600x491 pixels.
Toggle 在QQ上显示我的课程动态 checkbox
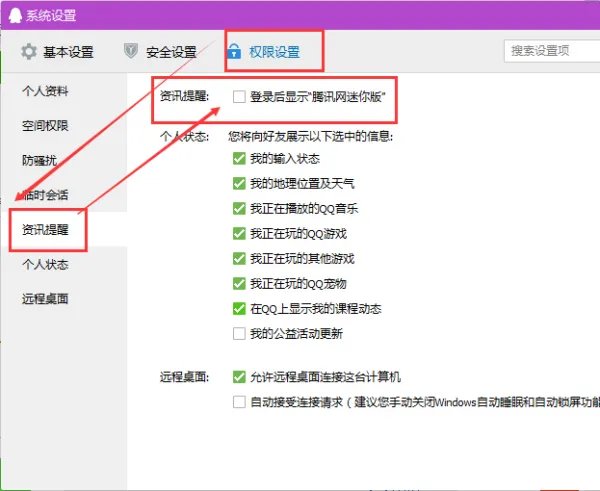tap(239, 308)
